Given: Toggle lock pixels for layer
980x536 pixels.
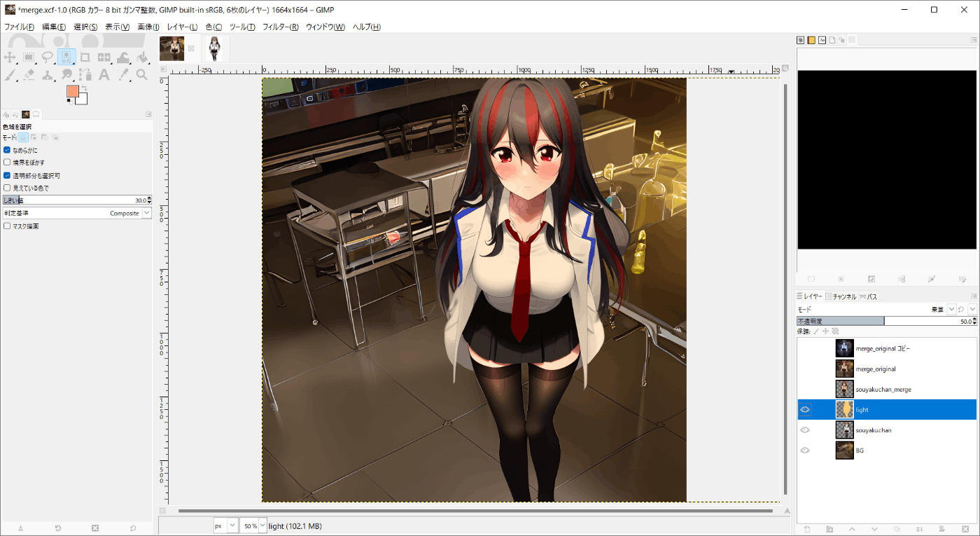Looking at the screenshot, I should click(x=816, y=331).
